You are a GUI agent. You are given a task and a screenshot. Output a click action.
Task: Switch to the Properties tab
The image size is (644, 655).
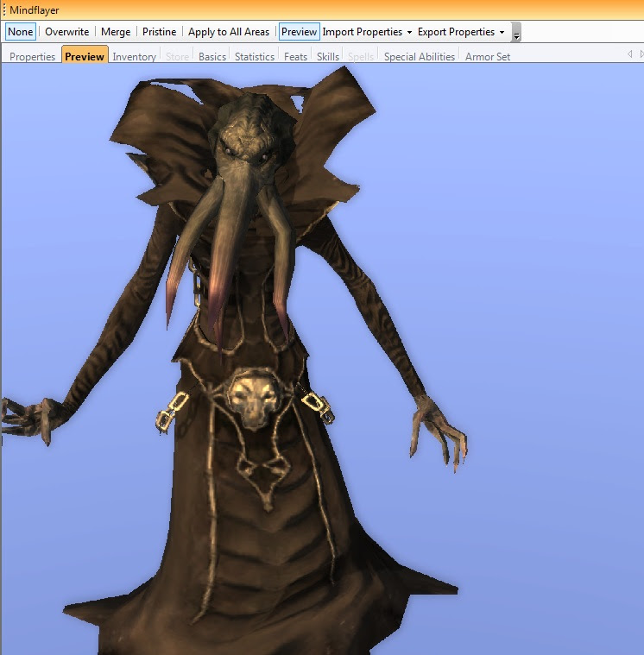(32, 56)
